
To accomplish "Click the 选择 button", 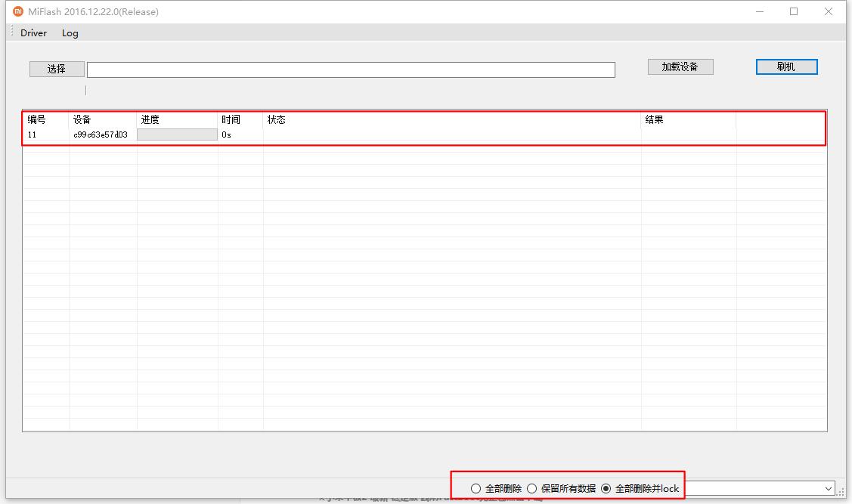I will [57, 69].
